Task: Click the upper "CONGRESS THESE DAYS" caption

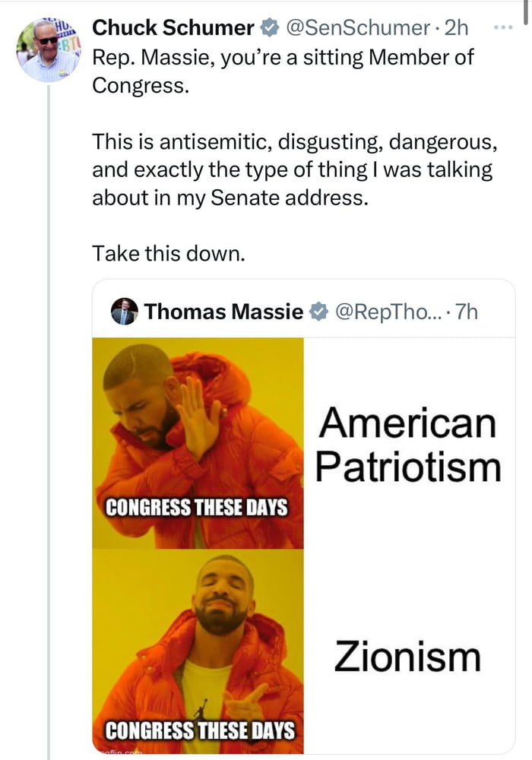Action: [197, 508]
